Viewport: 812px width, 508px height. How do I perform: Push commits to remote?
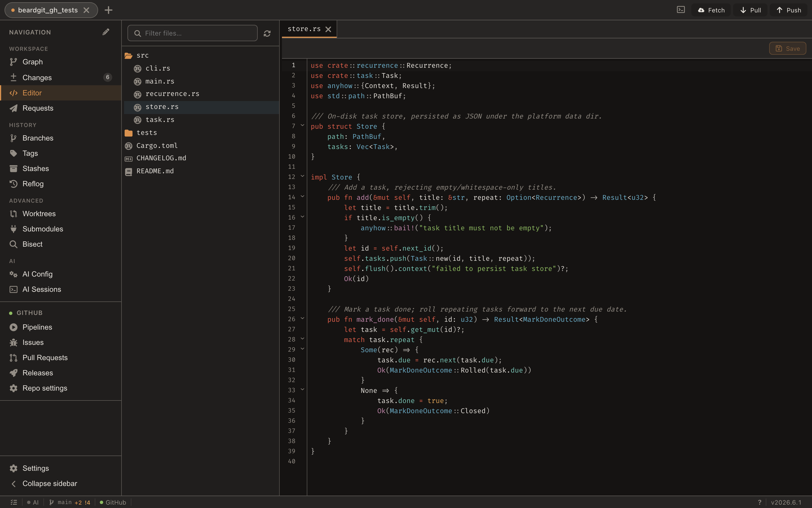click(789, 10)
